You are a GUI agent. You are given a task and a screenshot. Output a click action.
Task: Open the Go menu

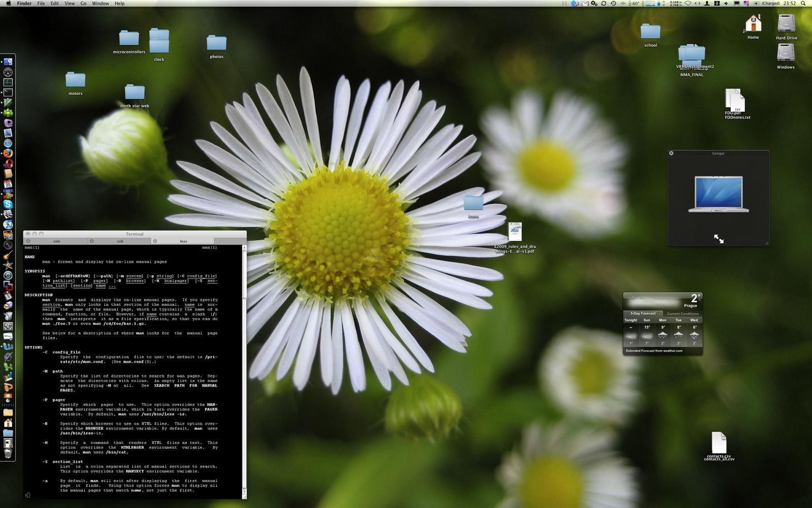pyautogui.click(x=83, y=4)
